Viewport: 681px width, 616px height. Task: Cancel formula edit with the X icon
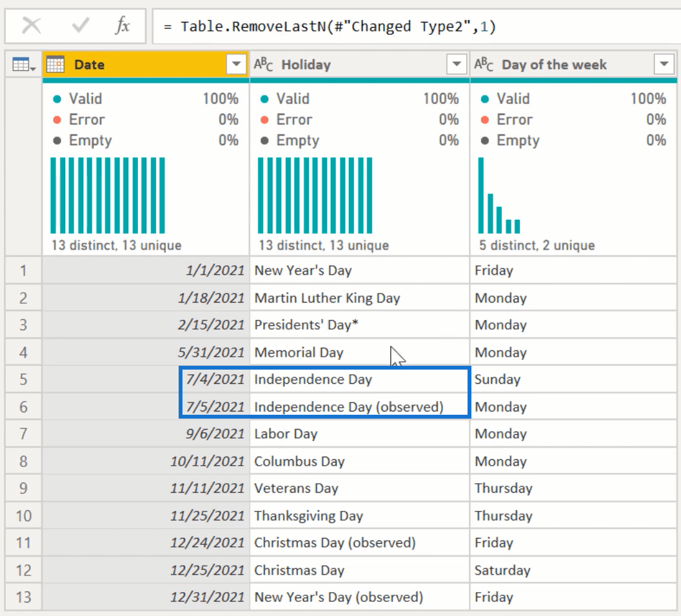click(32, 26)
